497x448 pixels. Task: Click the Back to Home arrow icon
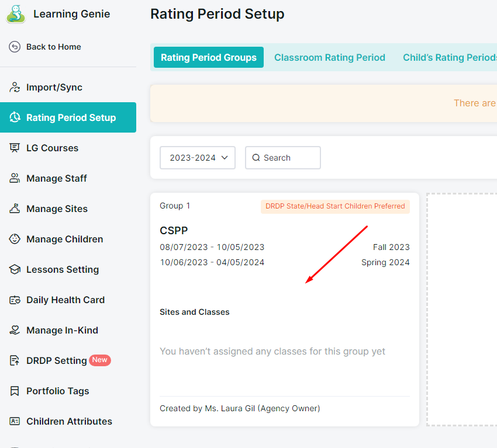tap(15, 47)
